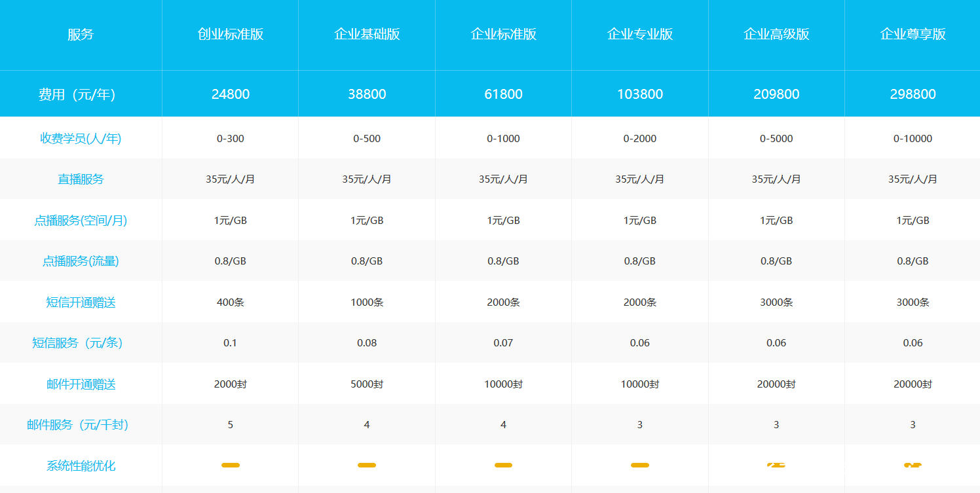Select 10000封 under 企业专业版
Image resolution: width=980 pixels, height=493 pixels.
[640, 384]
